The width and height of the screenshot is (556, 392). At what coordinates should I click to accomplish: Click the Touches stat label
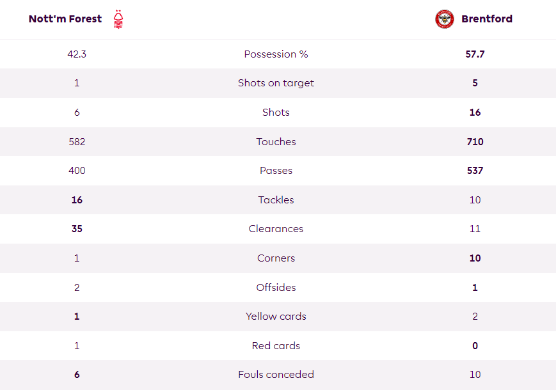[276, 142]
